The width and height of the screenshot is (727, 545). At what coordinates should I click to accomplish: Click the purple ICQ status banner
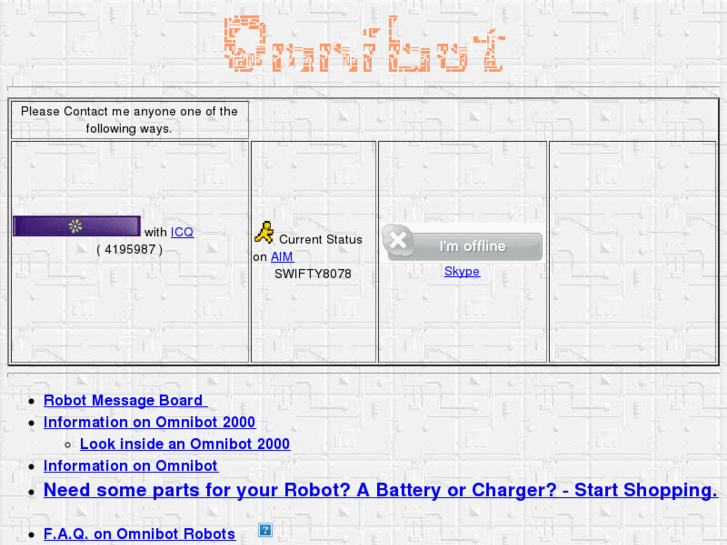(x=77, y=226)
